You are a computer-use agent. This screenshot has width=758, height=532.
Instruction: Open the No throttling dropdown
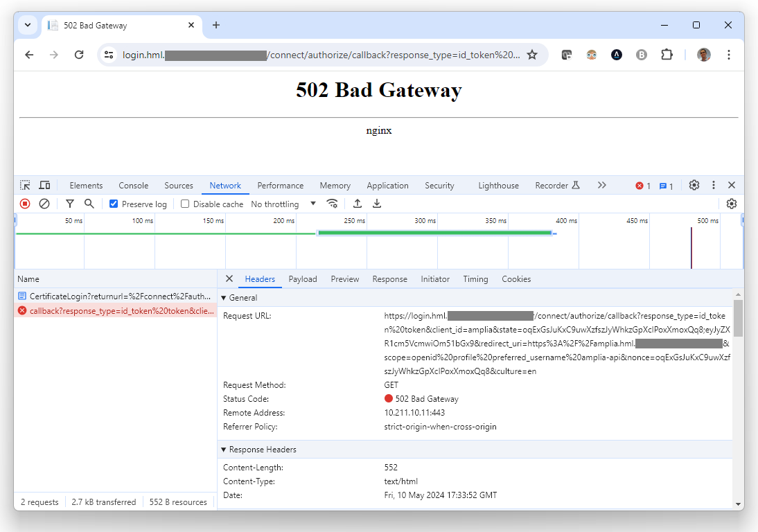(283, 204)
